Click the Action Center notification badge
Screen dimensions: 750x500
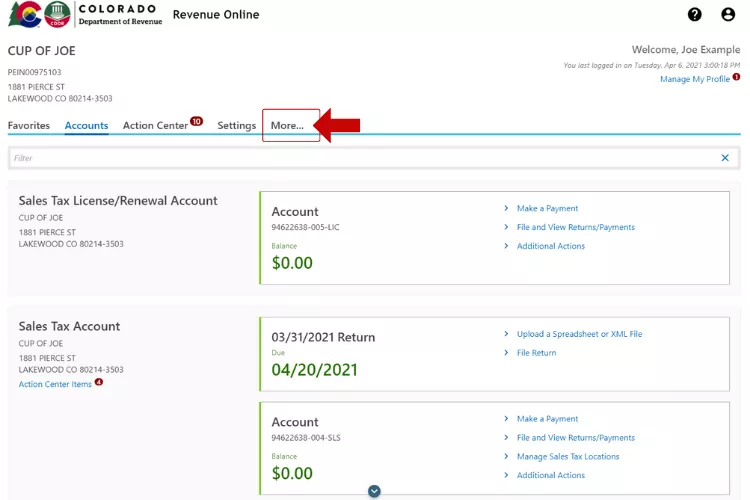point(197,121)
